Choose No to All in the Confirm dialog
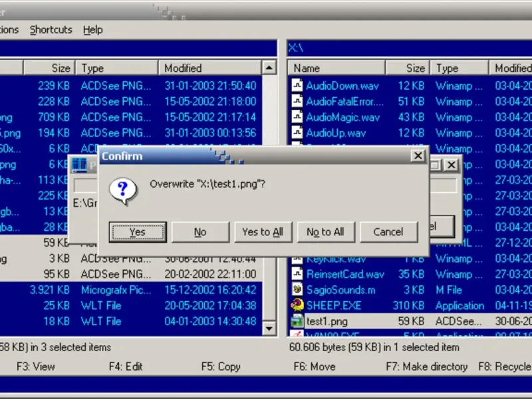 click(x=326, y=232)
